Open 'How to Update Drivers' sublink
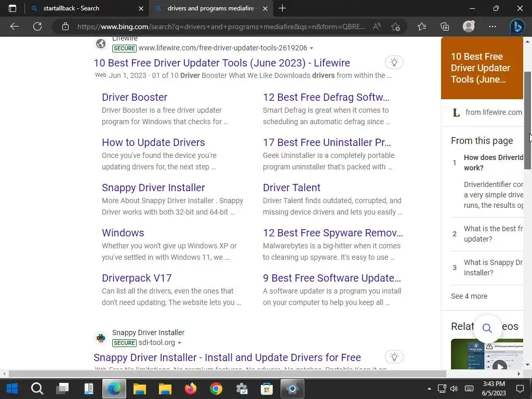This screenshot has height=399, width=532. (x=153, y=142)
